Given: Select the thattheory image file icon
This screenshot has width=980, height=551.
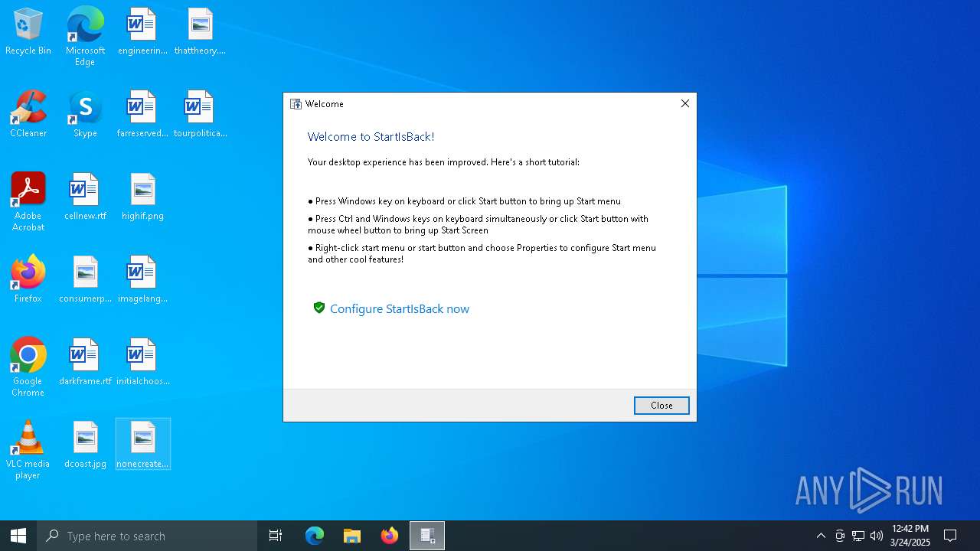Looking at the screenshot, I should (200, 31).
